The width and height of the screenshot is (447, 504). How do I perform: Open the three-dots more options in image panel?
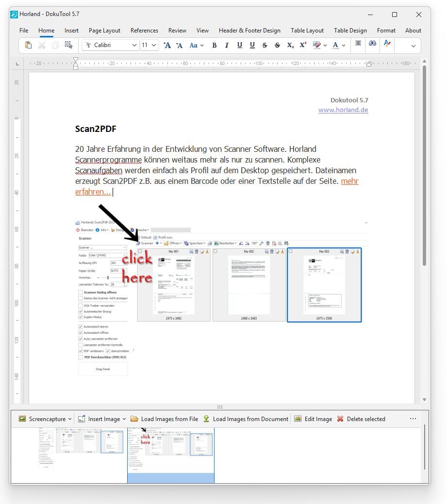point(413,419)
